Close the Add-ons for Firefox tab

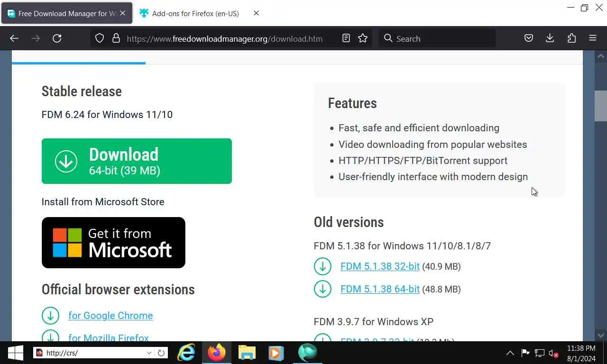(256, 13)
